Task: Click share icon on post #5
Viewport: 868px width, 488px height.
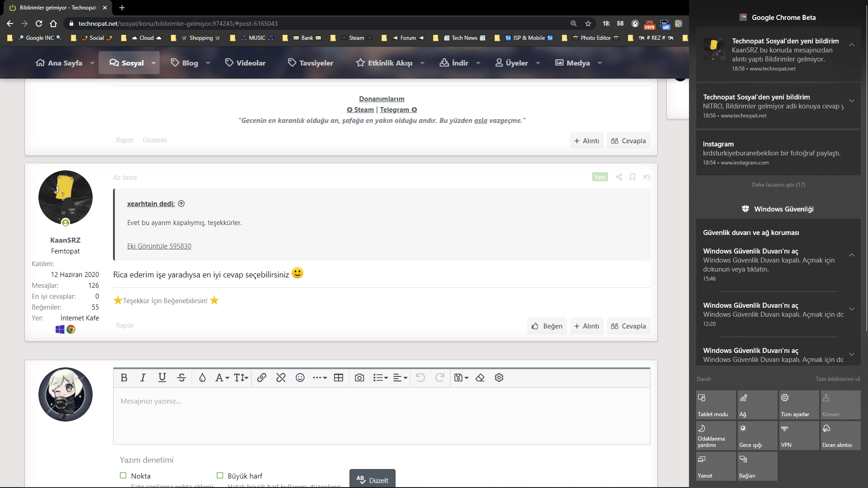Action: tap(619, 177)
